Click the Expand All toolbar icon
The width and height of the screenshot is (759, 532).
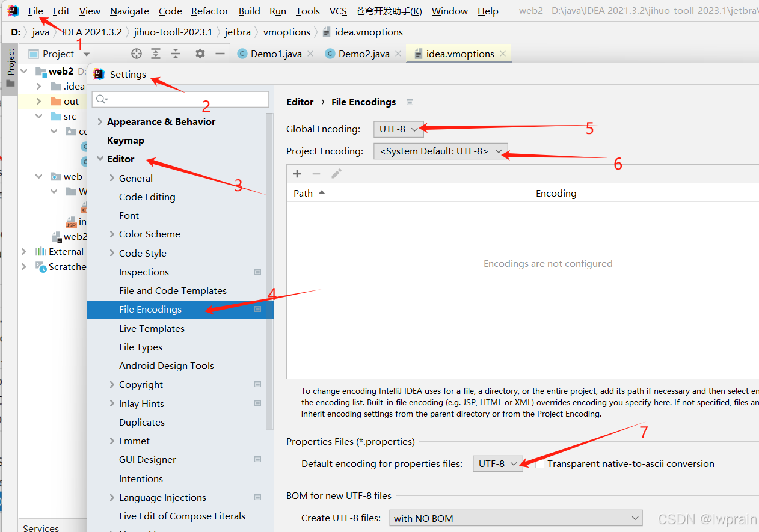[156, 54]
